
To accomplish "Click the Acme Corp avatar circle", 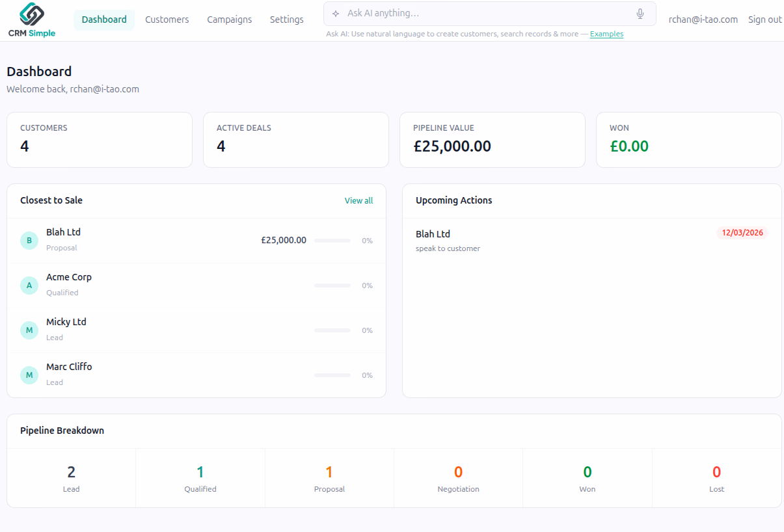I will (29, 286).
